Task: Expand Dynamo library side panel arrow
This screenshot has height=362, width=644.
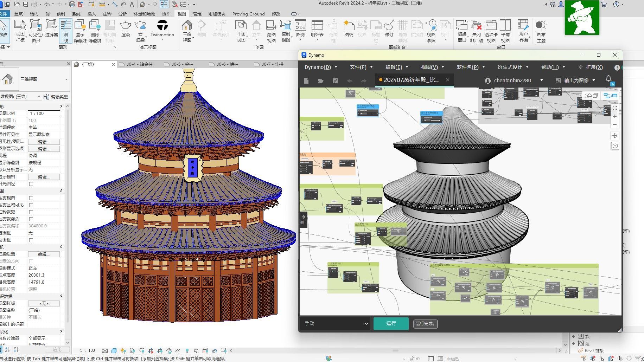Action: click(x=303, y=217)
